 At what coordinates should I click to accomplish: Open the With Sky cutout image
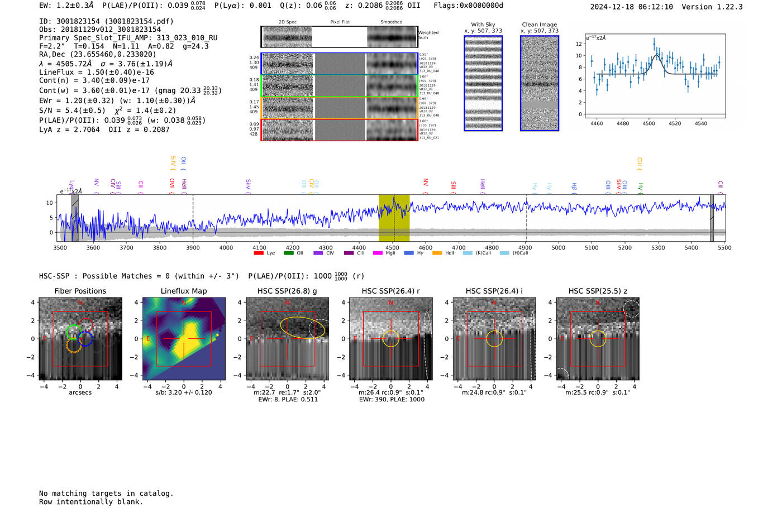[x=483, y=83]
